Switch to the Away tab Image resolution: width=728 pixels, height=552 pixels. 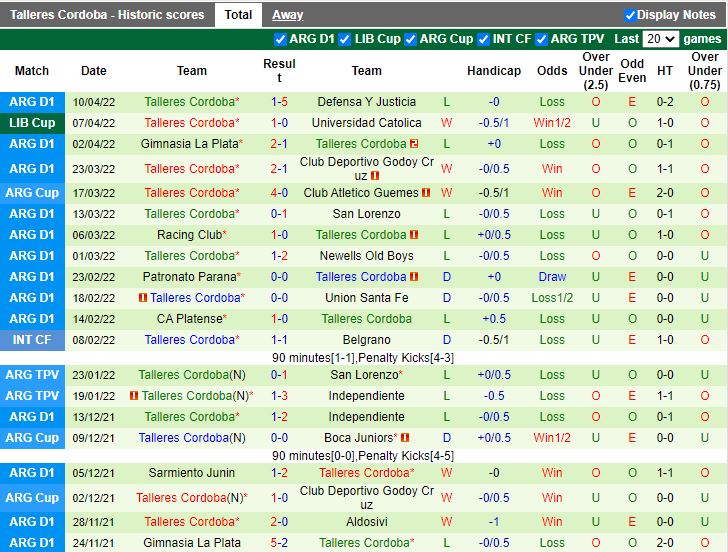(288, 15)
